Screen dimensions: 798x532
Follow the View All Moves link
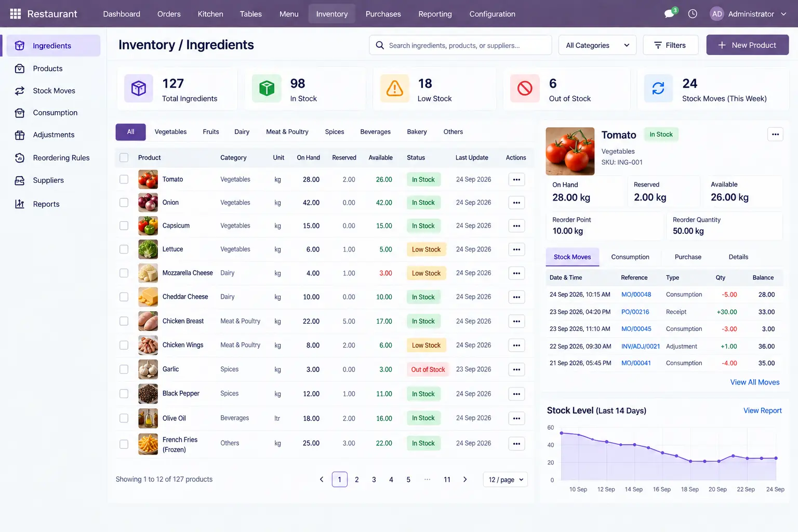pyautogui.click(x=755, y=382)
